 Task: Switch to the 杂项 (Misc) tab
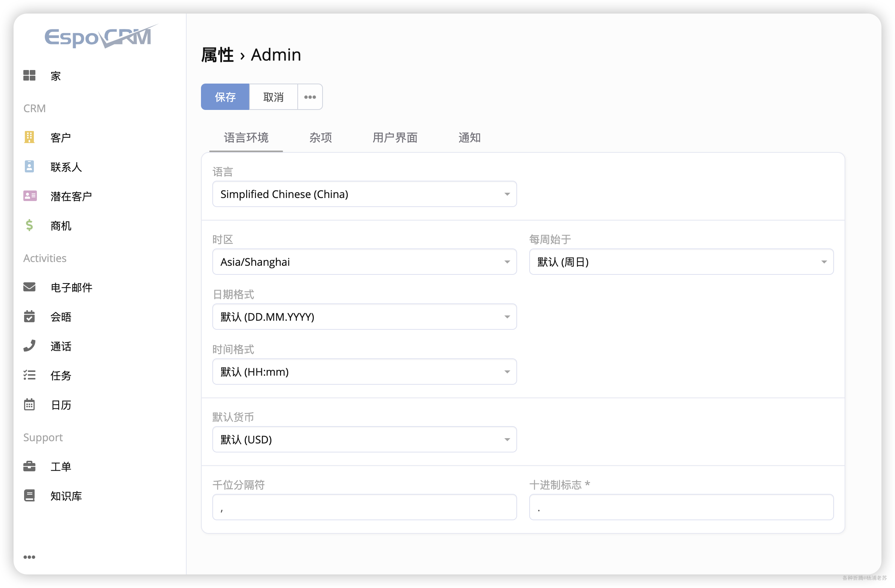pos(320,137)
